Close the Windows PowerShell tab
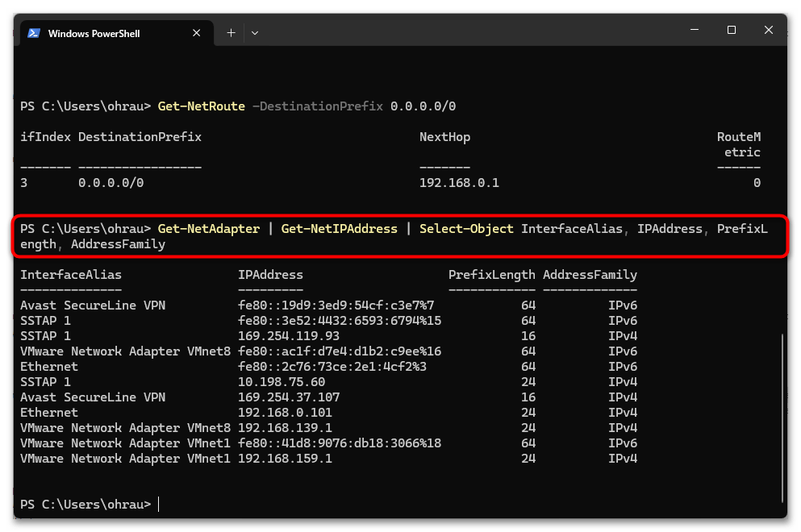Viewport: 801px width, 532px height. tap(197, 33)
